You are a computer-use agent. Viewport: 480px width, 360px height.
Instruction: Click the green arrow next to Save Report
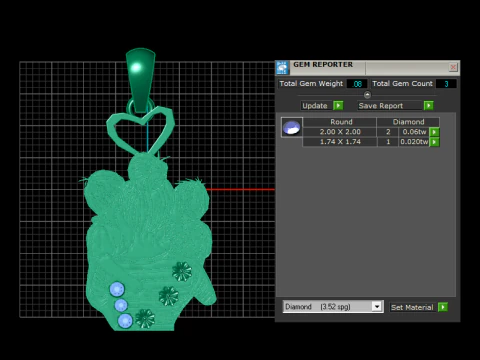tap(429, 106)
